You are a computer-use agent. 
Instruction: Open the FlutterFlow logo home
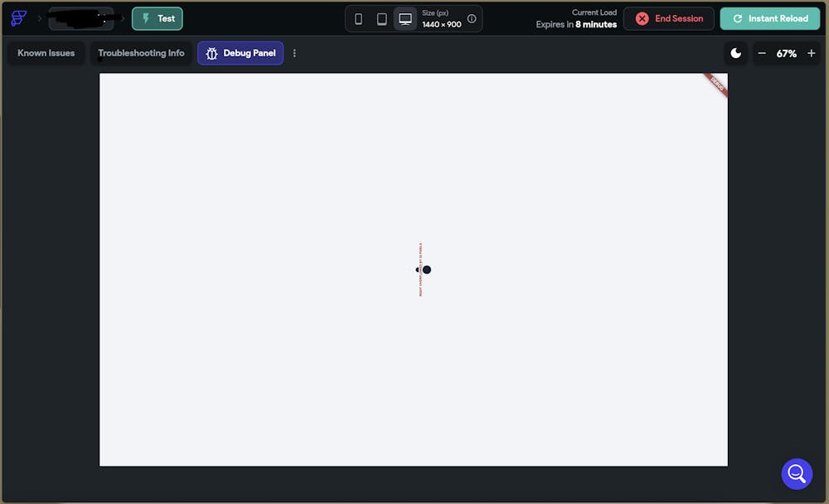[19, 18]
